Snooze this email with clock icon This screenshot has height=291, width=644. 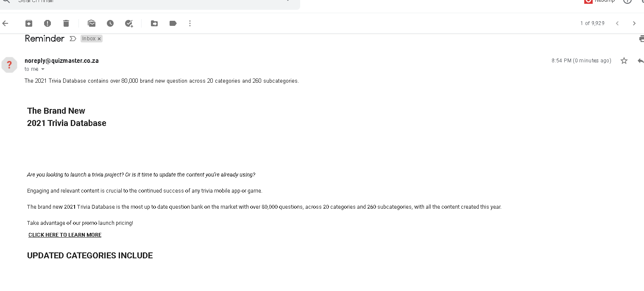[110, 23]
